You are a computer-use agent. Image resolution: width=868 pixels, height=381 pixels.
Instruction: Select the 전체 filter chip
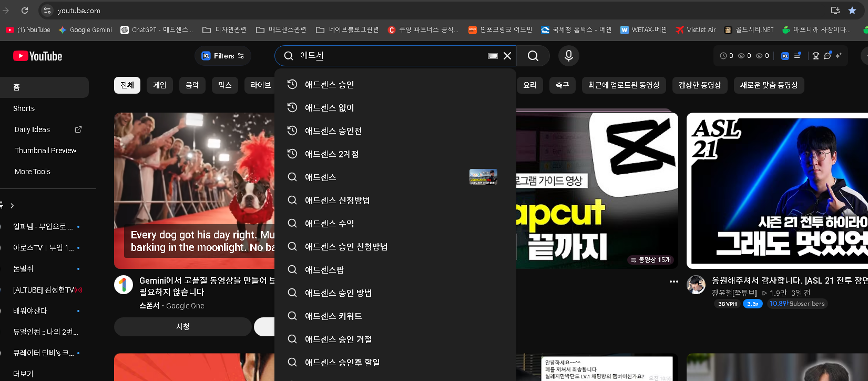[127, 85]
